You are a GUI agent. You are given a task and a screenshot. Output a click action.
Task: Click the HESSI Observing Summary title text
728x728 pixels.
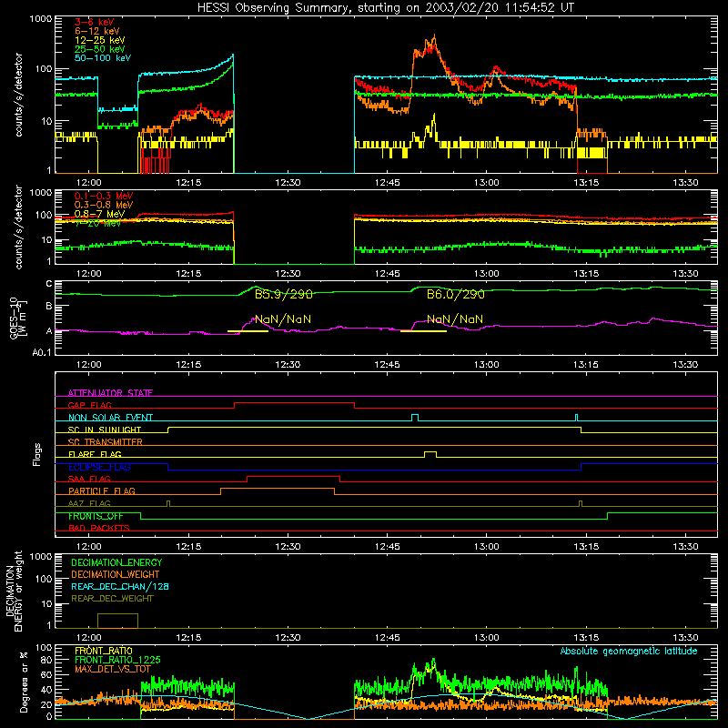[x=385, y=8]
